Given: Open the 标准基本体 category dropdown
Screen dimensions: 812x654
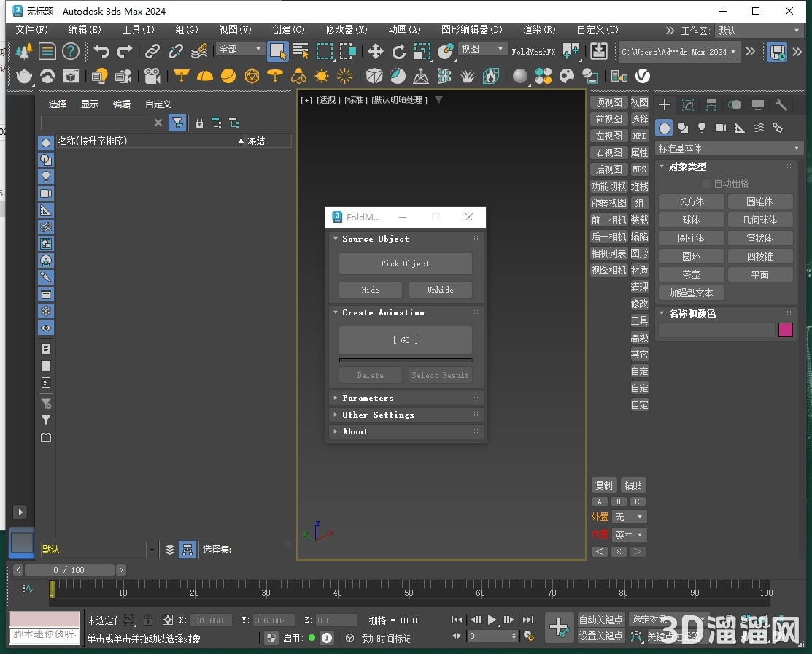Looking at the screenshot, I should pyautogui.click(x=729, y=149).
